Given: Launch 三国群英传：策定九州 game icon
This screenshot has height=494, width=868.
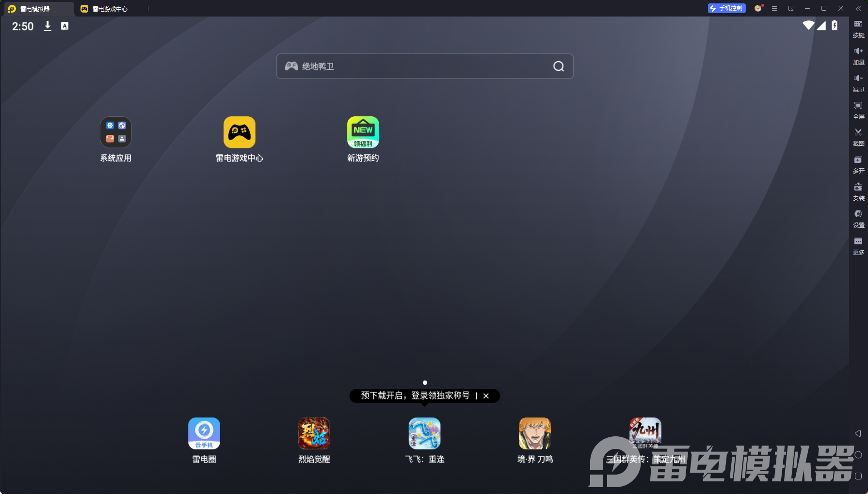Looking at the screenshot, I should [x=645, y=433].
